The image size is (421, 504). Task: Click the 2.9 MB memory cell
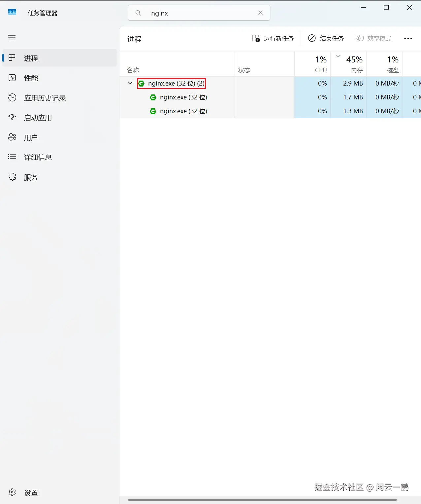point(348,83)
